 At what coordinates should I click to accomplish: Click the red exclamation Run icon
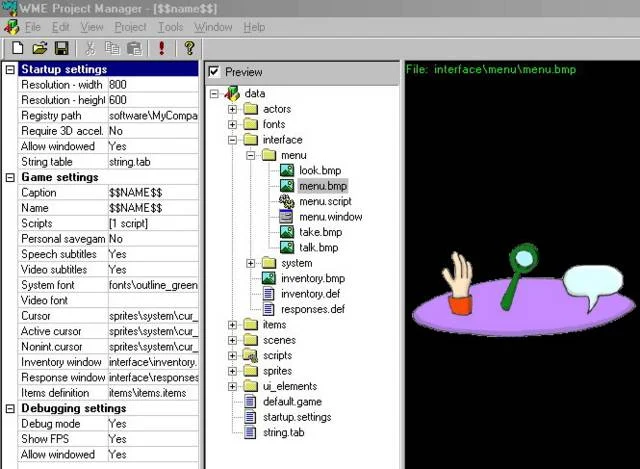(162, 48)
